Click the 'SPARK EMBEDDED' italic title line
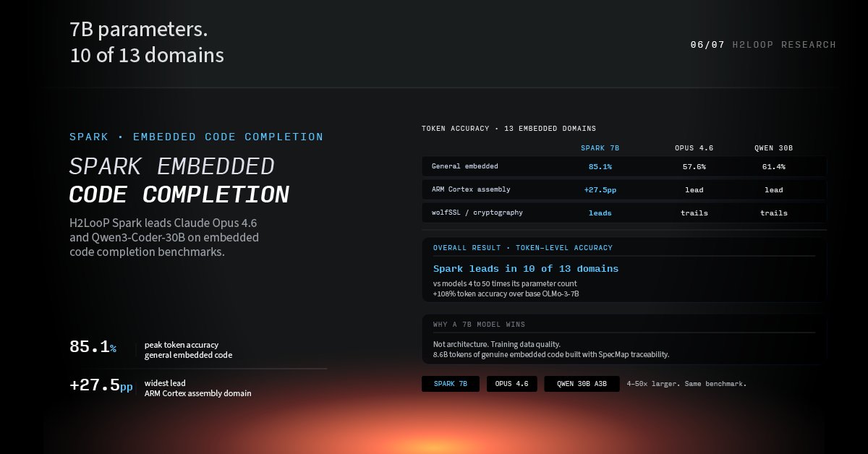 pyautogui.click(x=172, y=166)
